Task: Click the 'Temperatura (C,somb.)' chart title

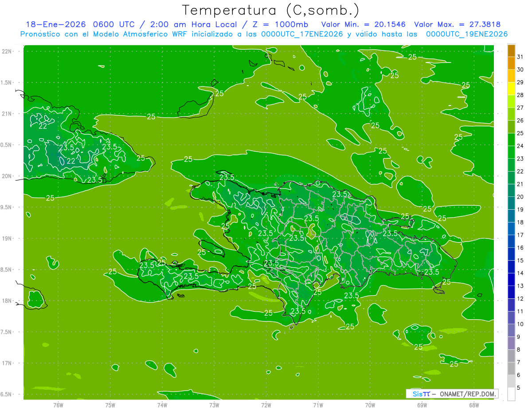Action: click(x=271, y=10)
